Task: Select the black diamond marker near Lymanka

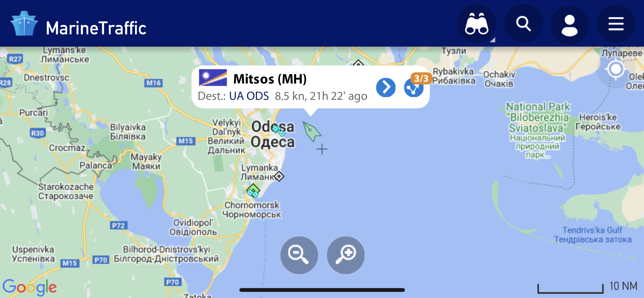Action: 279,176
